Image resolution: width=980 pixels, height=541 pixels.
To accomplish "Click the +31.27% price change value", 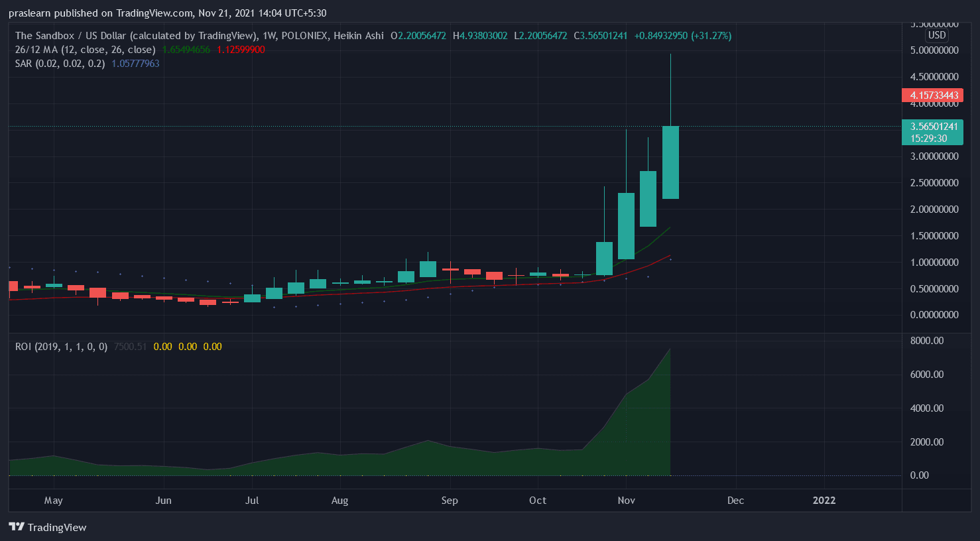I will 711,36.
